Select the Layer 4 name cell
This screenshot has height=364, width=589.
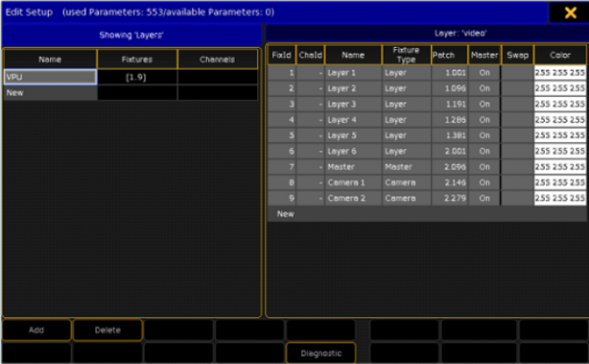[x=353, y=120]
